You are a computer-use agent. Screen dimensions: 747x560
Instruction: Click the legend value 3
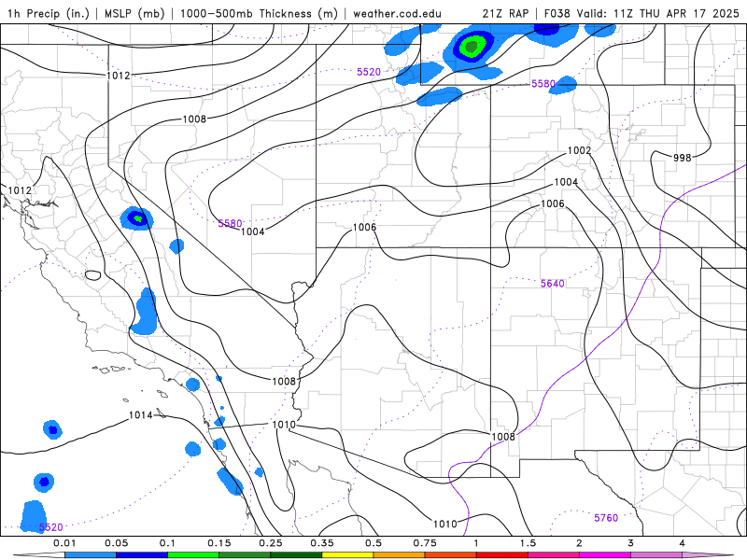[631, 543]
